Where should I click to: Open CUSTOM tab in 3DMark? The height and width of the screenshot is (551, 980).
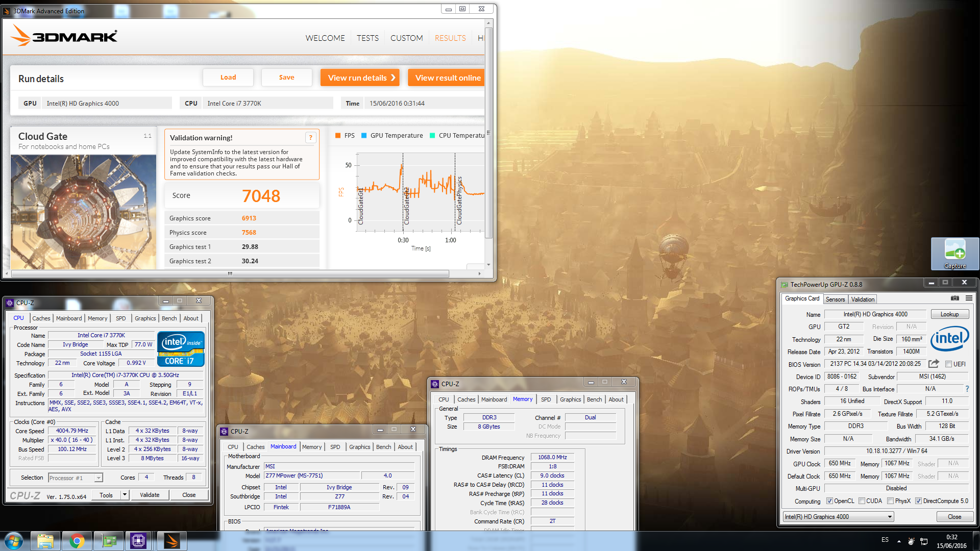click(x=407, y=38)
